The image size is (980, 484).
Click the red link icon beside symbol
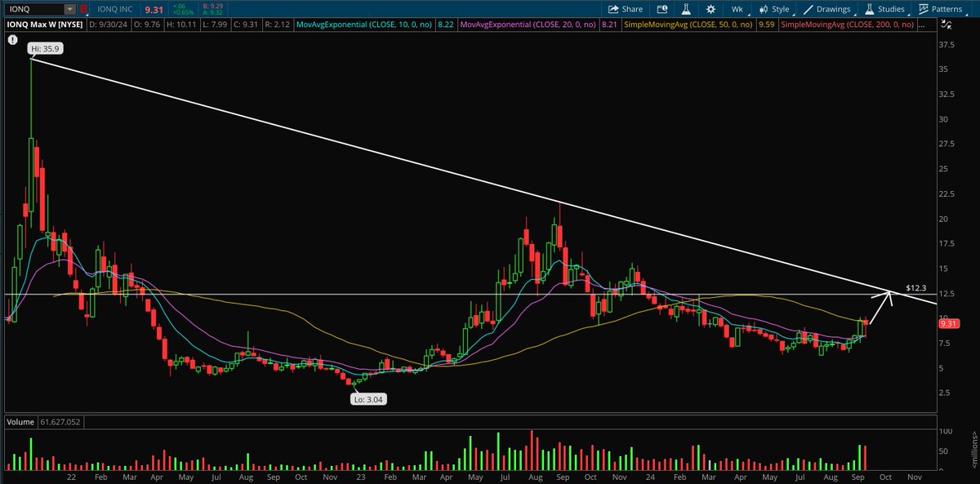point(82,9)
